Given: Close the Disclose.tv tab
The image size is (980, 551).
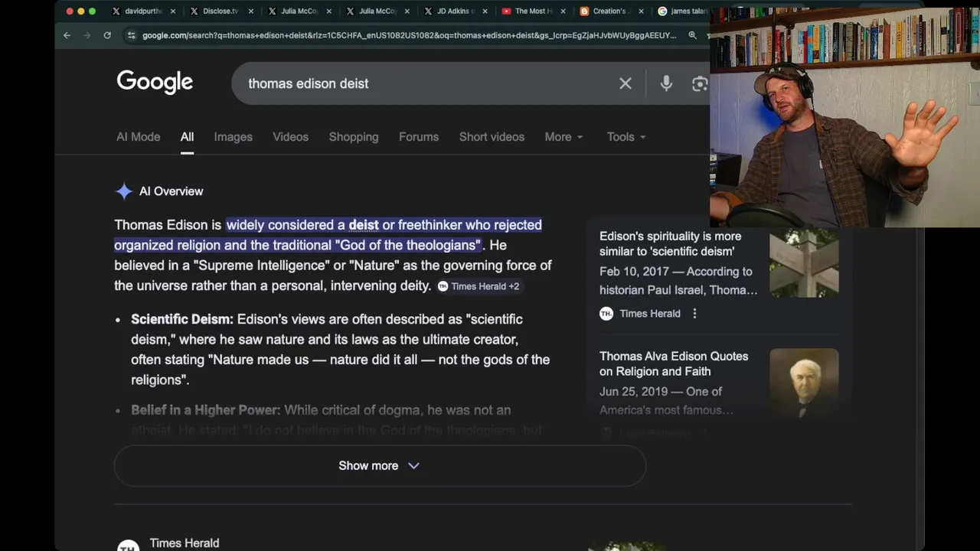Looking at the screenshot, I should [250, 11].
